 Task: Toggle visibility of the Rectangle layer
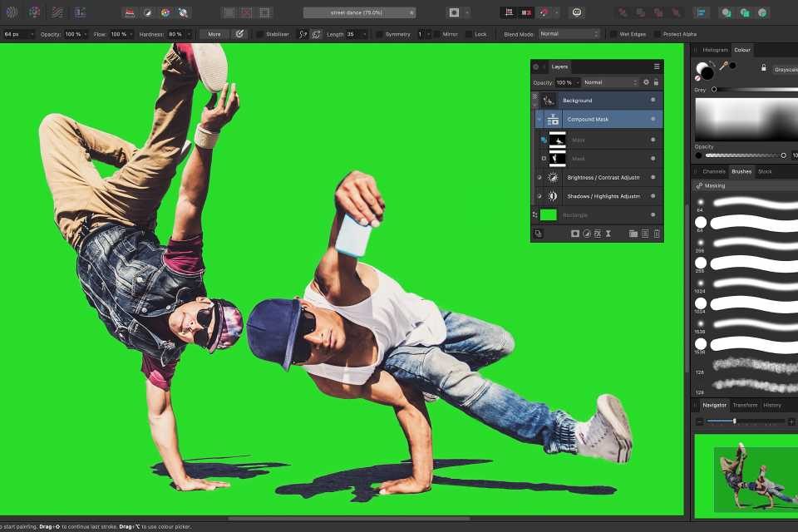pyautogui.click(x=653, y=214)
